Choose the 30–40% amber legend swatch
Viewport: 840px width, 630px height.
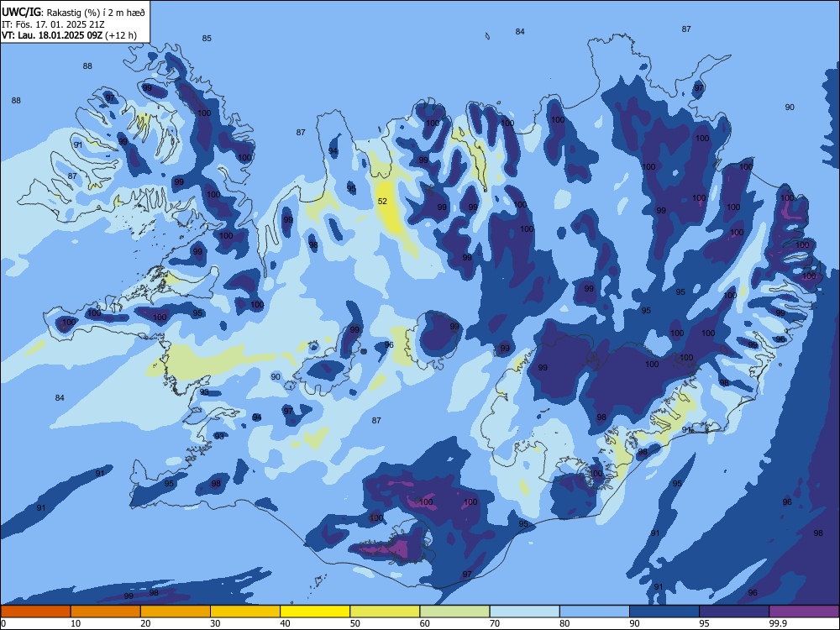pyautogui.click(x=245, y=612)
